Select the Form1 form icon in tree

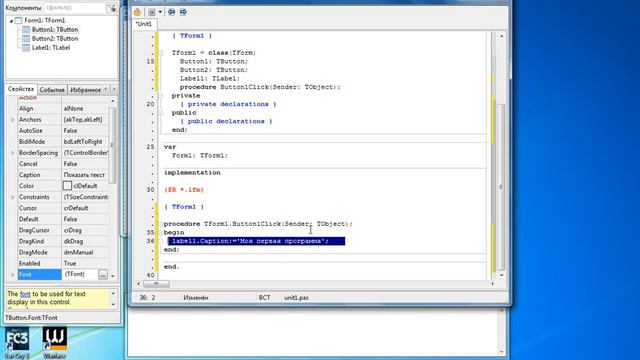coord(18,20)
